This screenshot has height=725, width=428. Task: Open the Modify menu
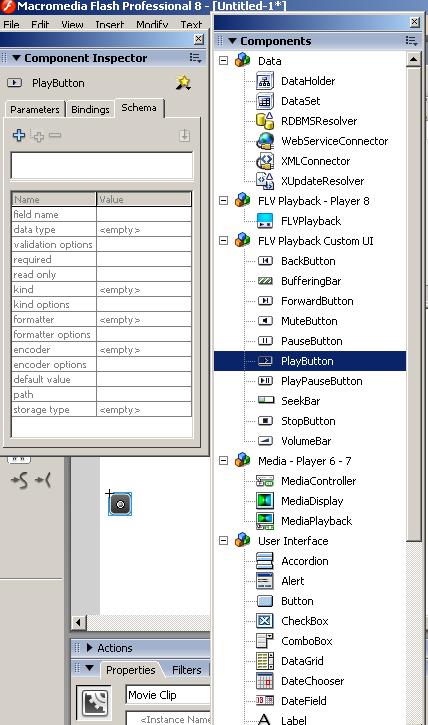pos(152,24)
